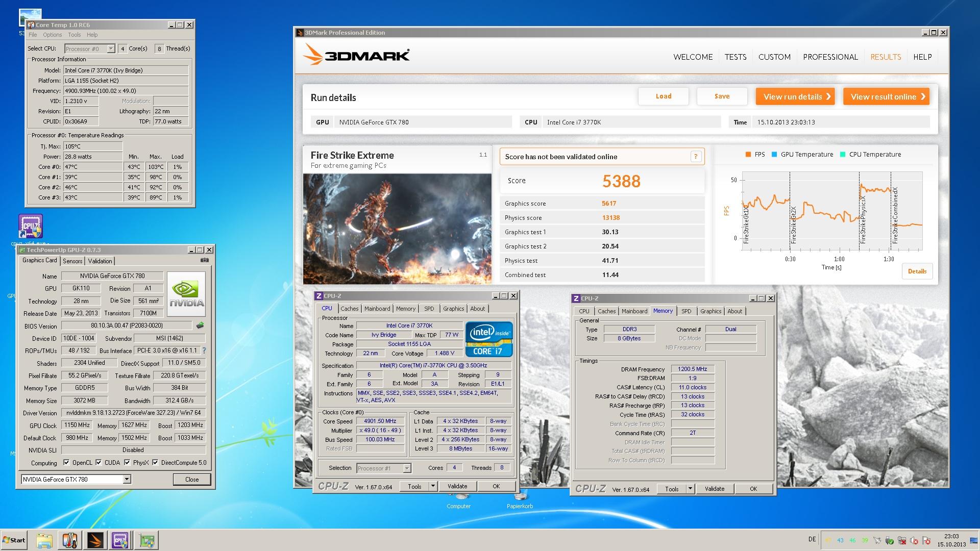
Task: Click the GPU-Z screenshot camera icon
Action: click(205, 260)
